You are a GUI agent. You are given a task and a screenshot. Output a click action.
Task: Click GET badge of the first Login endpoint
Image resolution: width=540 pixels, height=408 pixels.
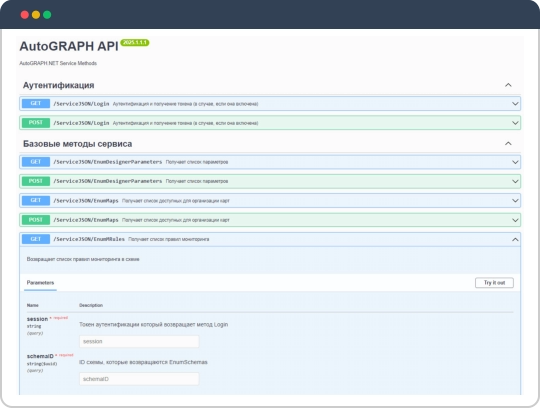[36, 103]
